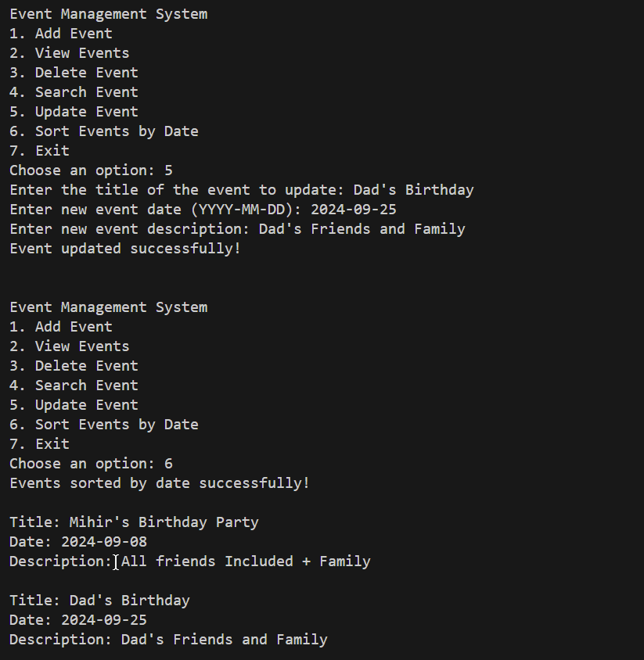Click the 'Enter new event description' prompt line
The image size is (644, 660).
click(x=237, y=229)
